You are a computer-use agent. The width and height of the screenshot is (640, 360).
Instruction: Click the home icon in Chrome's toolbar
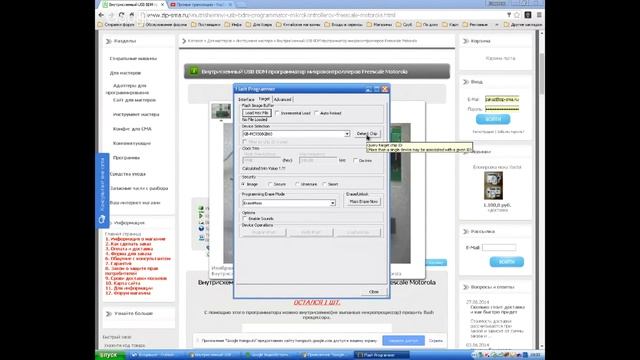131,15
